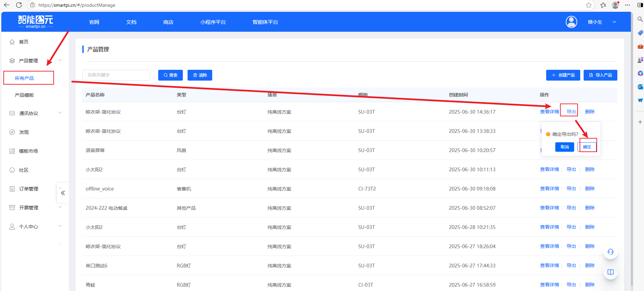Add this page to browser favorites star
Screen dimensions: 644x291
588,5
